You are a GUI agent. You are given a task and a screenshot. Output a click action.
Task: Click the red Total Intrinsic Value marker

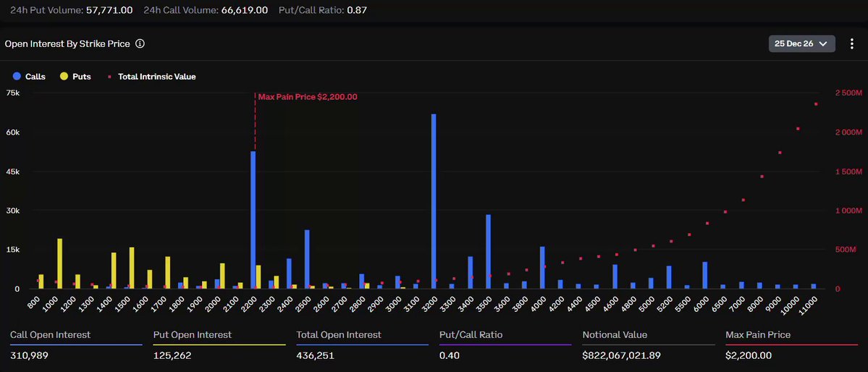pyautogui.click(x=109, y=77)
